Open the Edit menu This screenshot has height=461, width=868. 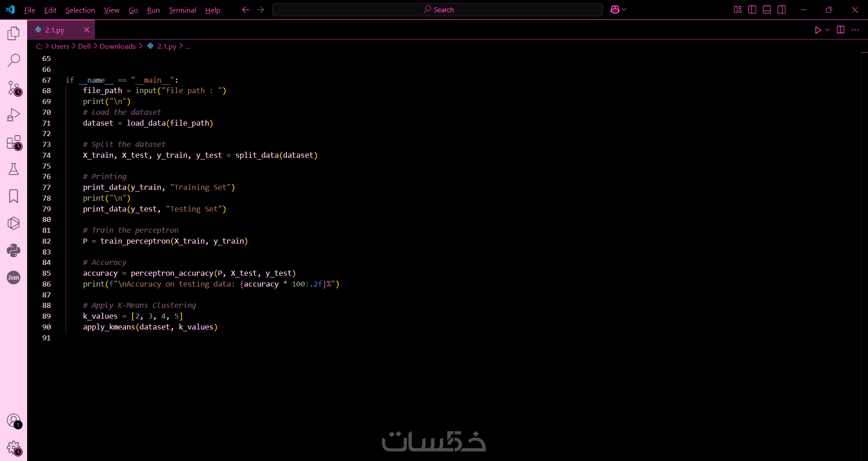point(50,10)
